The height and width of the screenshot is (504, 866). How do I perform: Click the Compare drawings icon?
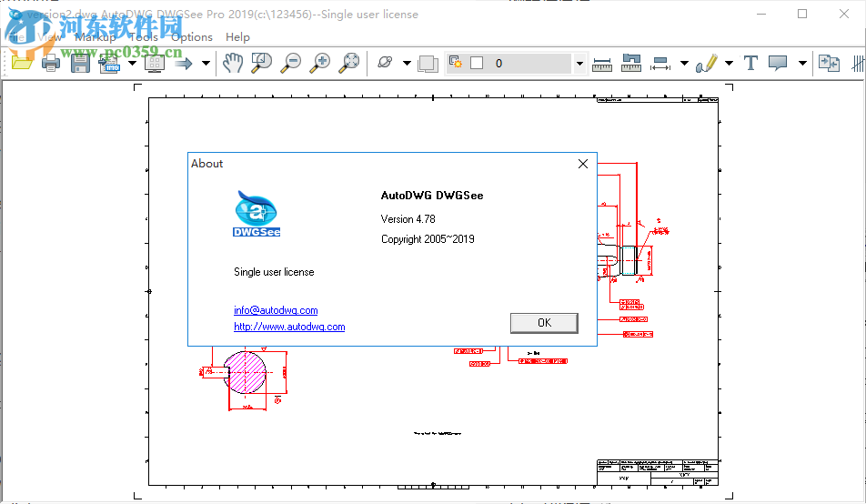[x=829, y=63]
